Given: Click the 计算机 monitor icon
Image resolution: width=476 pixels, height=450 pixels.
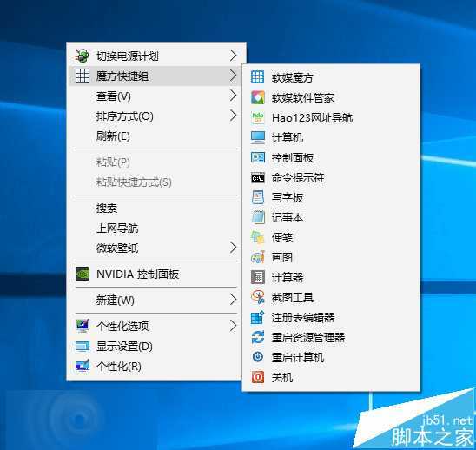Looking at the screenshot, I should [x=257, y=137].
